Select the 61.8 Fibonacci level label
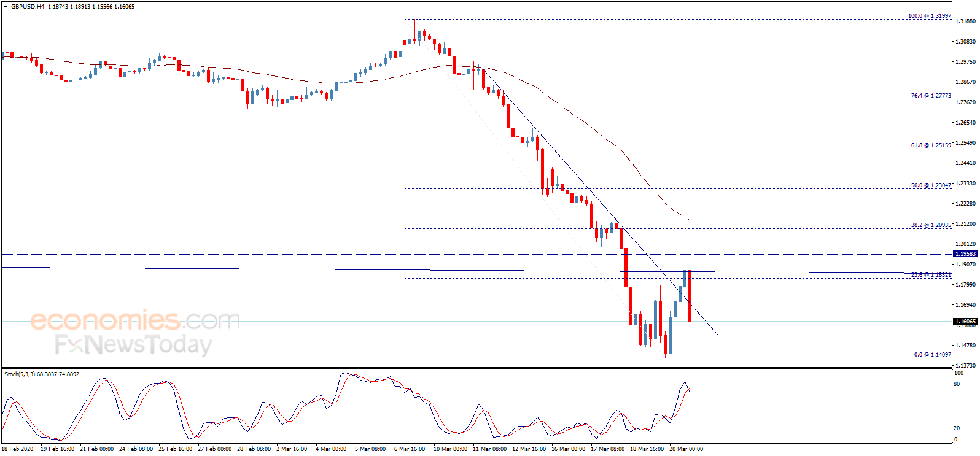Image resolution: width=980 pixels, height=456 pixels. click(x=931, y=145)
